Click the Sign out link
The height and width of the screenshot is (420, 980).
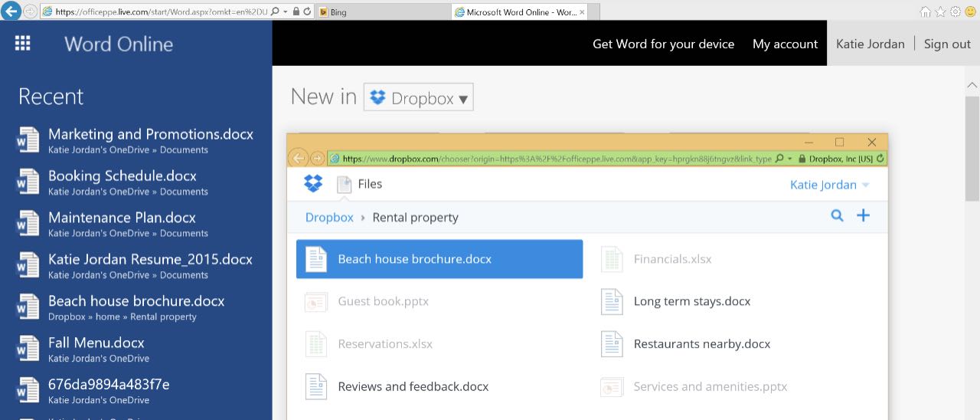click(x=947, y=44)
